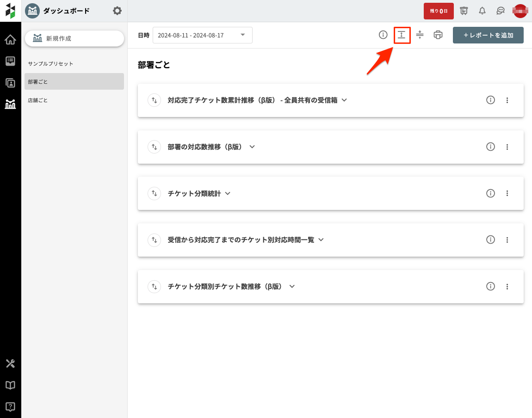Click the chat support icon in header
Image resolution: width=532 pixels, height=418 pixels.
[500, 11]
